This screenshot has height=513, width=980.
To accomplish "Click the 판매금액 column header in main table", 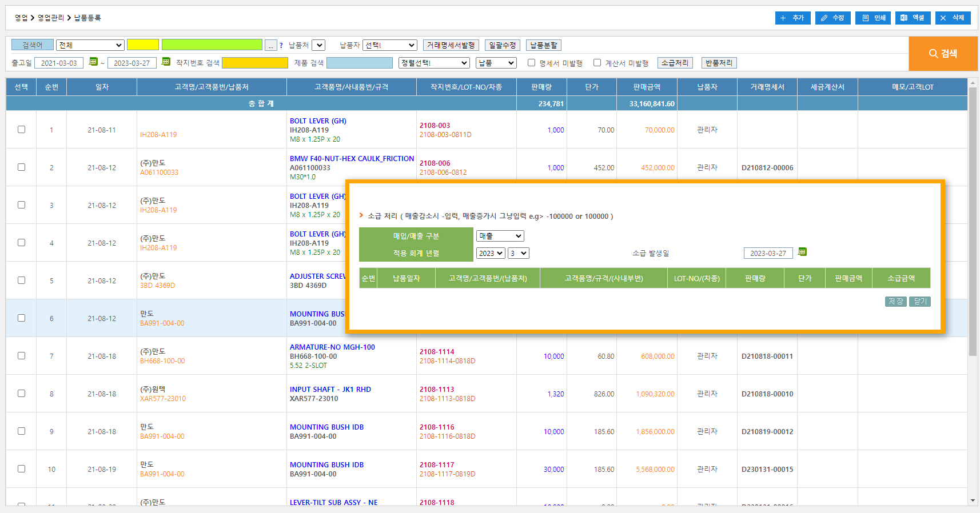I will click(647, 87).
